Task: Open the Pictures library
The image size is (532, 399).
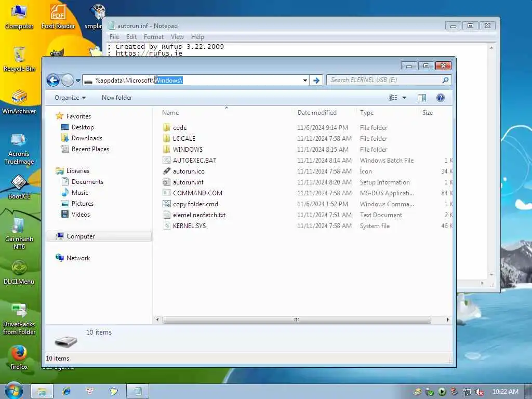Action: (x=83, y=204)
